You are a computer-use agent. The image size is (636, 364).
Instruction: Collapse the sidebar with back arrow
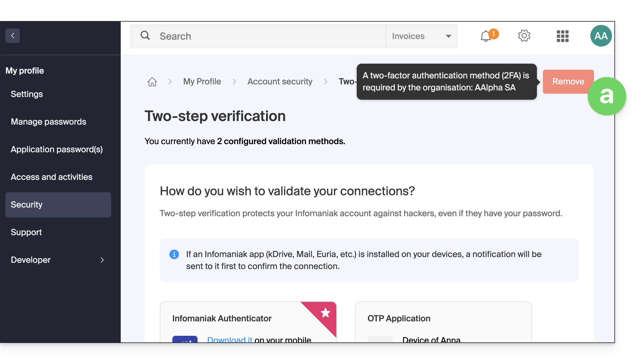13,36
